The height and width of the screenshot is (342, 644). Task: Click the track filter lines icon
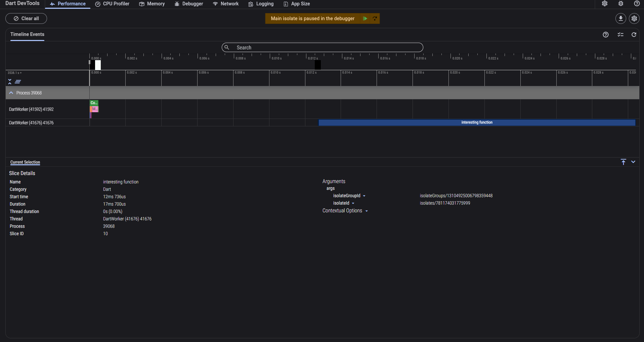click(x=18, y=81)
